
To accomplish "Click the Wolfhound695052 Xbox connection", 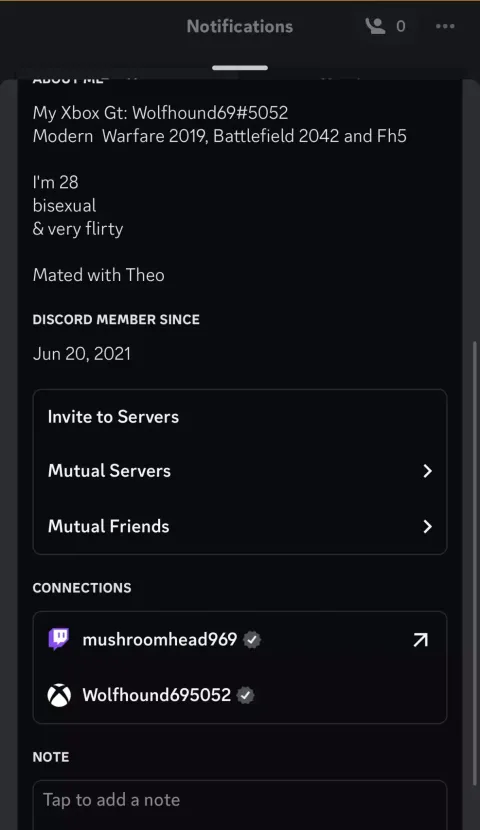I will coord(240,695).
